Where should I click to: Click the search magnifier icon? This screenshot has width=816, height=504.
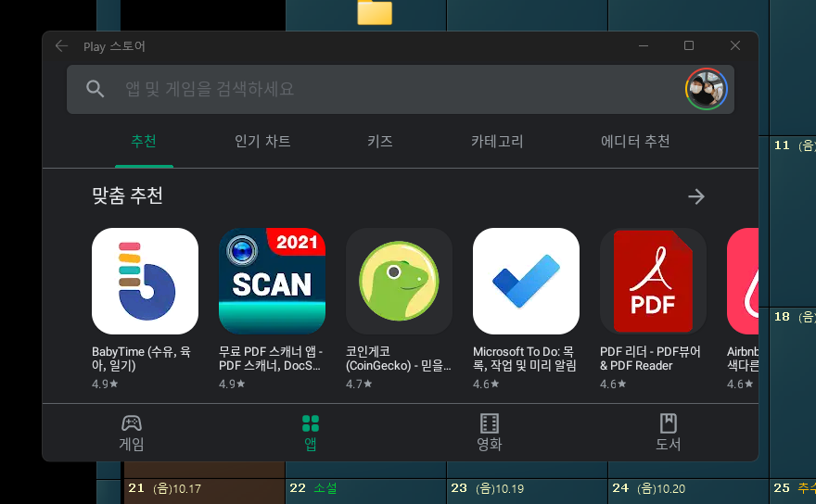point(95,89)
